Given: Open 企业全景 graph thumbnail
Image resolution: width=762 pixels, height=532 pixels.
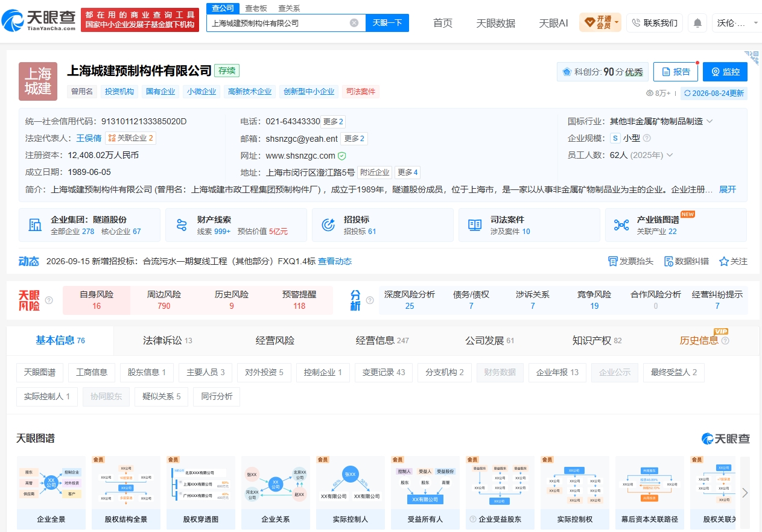Looking at the screenshot, I should coord(51,492).
